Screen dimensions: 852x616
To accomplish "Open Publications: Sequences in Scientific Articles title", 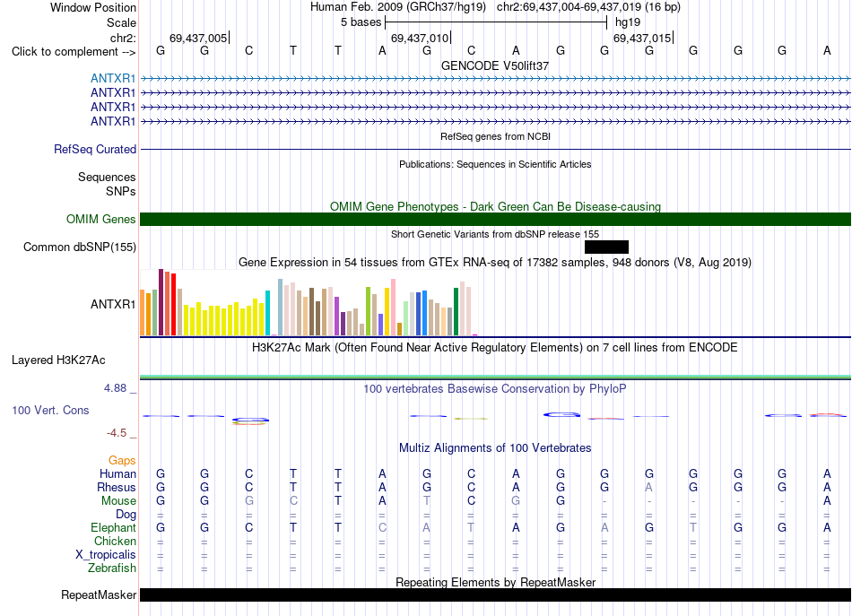I will (x=495, y=164).
